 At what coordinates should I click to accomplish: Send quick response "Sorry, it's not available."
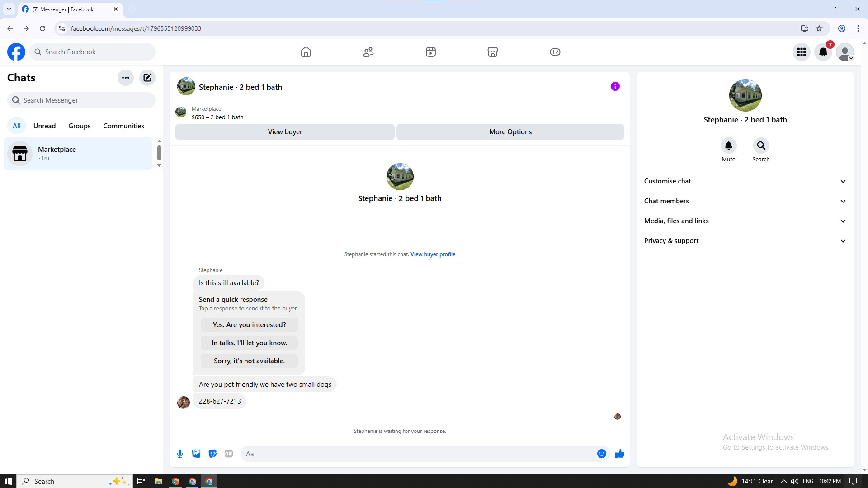point(249,361)
